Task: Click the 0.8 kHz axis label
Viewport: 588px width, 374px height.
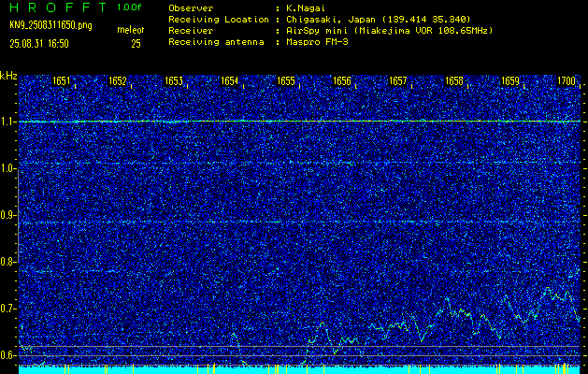Action: coord(7,262)
